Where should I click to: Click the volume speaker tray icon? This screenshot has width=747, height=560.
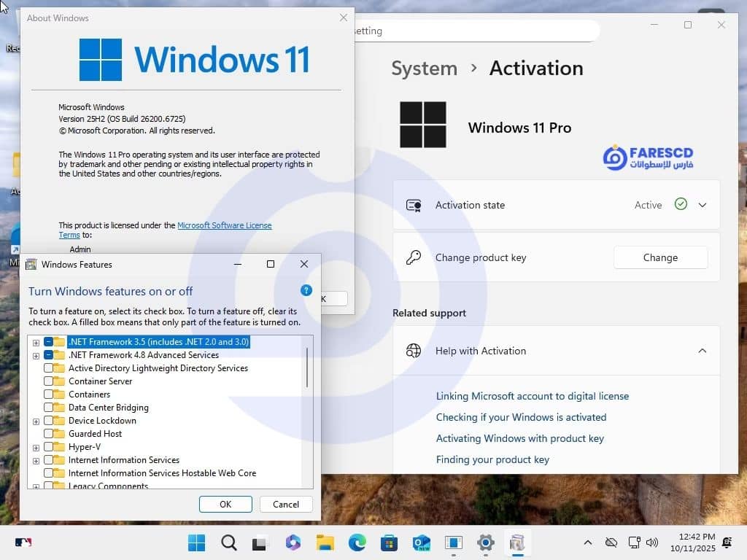[x=652, y=542]
